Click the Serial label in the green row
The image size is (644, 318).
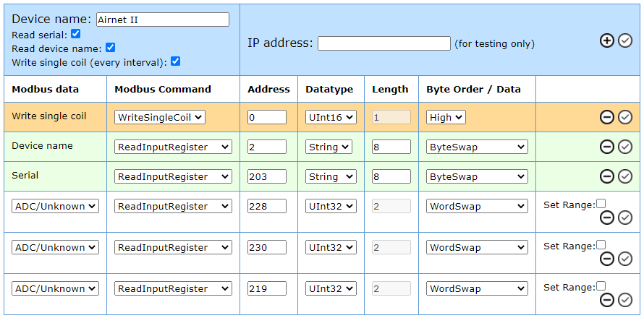tap(25, 175)
